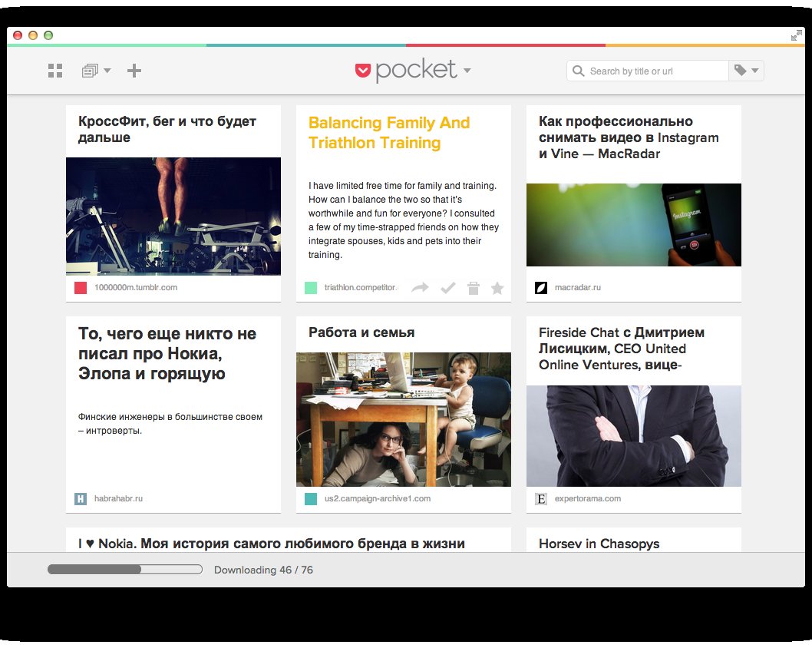Click the us2.campaign-archive1.com source label
This screenshot has width=812, height=648.
[378, 499]
